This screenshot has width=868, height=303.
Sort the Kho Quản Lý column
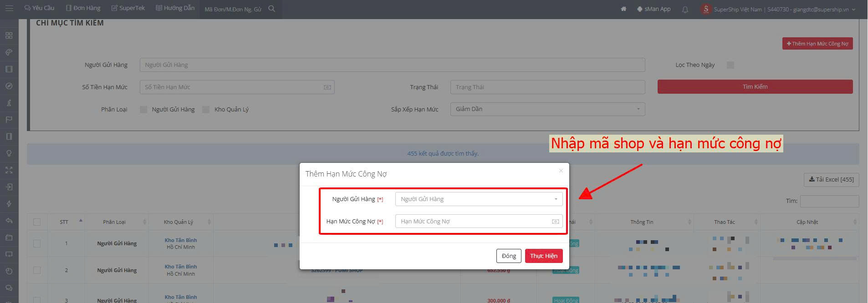pos(209,222)
